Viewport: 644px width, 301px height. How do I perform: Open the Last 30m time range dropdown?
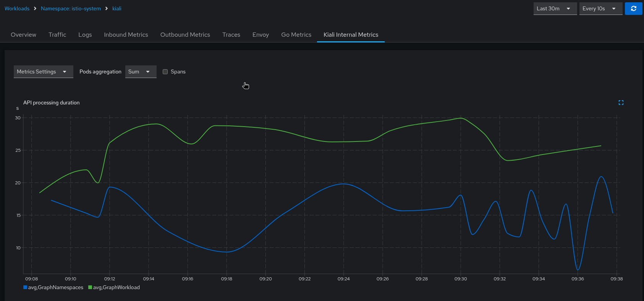click(555, 8)
